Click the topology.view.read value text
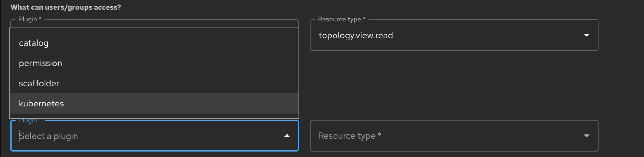Screen dimensions: 644x157 pos(356,35)
